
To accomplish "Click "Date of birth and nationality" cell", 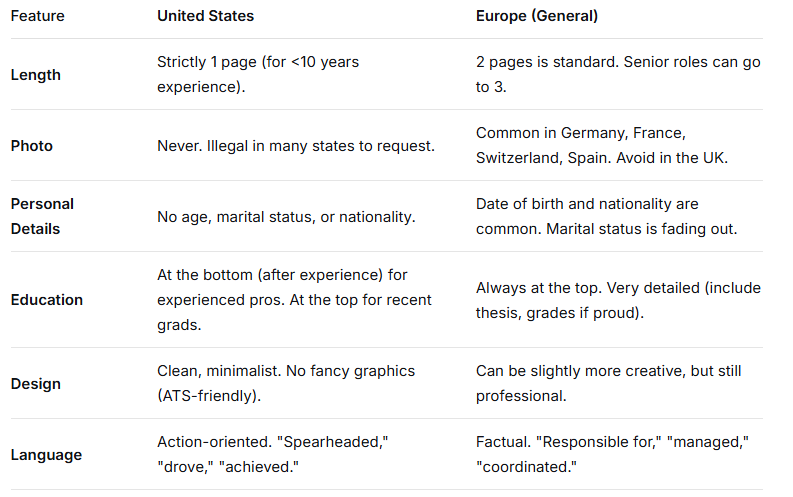I will coord(605,216).
